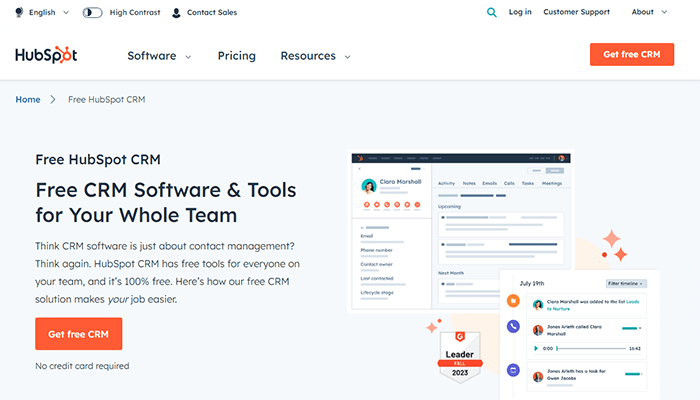The width and height of the screenshot is (700, 400).
Task: Click the Contact Sales person icon
Action: point(176,13)
